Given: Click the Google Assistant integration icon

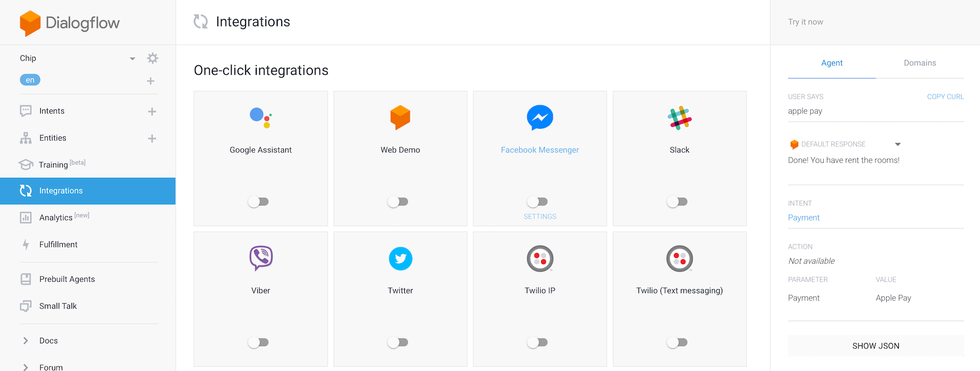Looking at the screenshot, I should 260,118.
